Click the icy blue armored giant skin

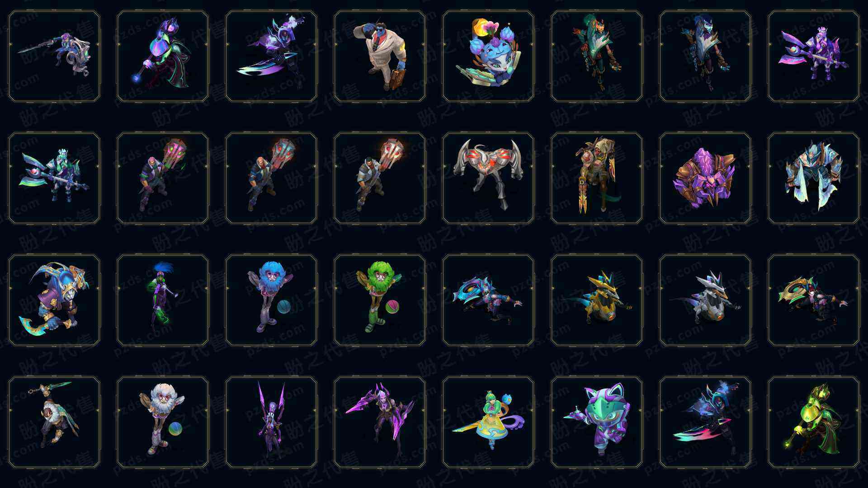pos(814,178)
